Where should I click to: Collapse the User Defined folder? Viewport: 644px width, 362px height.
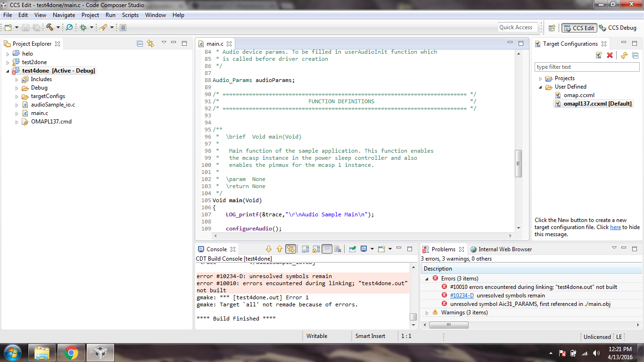[x=541, y=87]
